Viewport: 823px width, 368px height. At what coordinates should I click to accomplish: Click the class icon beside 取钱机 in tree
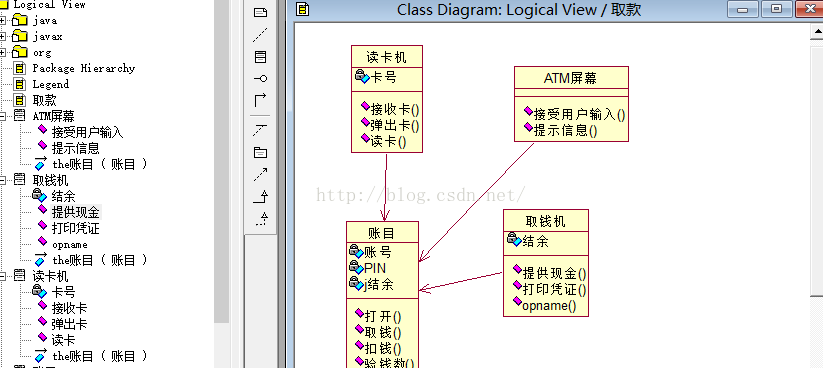point(19,180)
